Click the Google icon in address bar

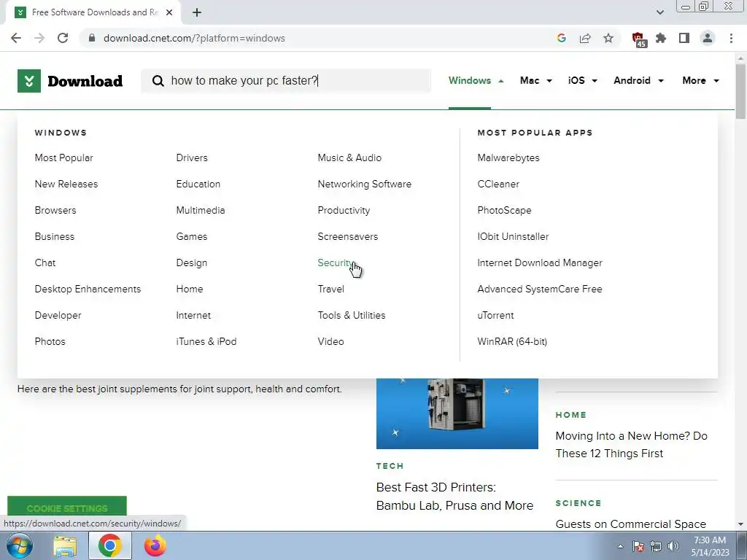(562, 38)
